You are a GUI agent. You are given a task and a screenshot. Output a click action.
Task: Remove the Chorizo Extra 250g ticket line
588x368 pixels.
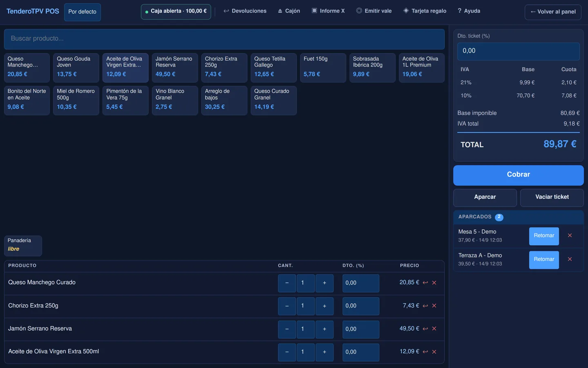click(x=434, y=306)
